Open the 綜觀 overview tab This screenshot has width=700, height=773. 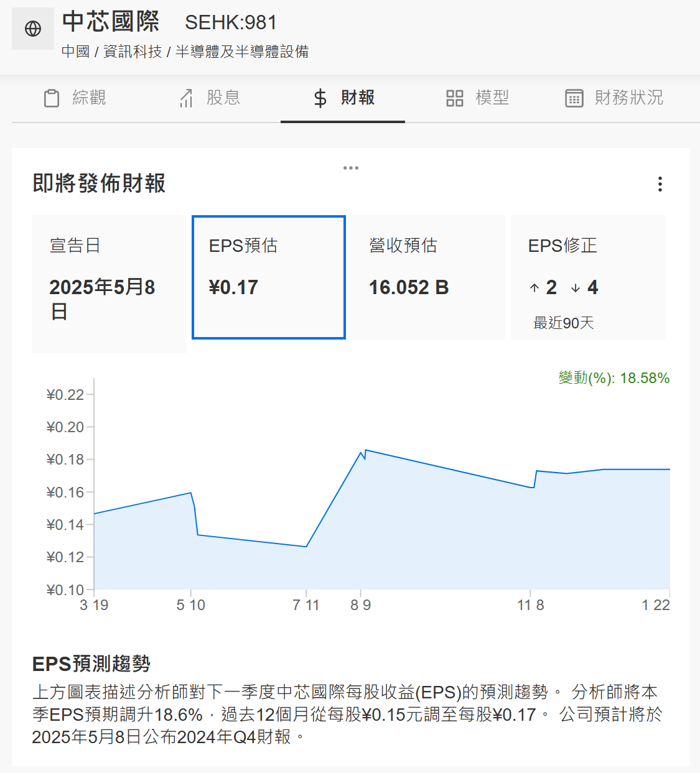click(x=75, y=98)
